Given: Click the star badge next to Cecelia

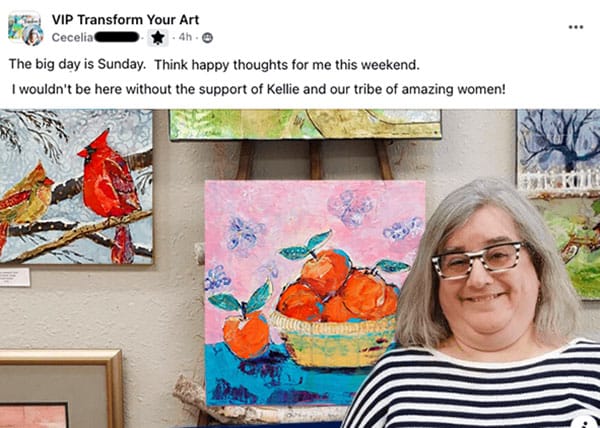Looking at the screenshot, I should [158, 37].
